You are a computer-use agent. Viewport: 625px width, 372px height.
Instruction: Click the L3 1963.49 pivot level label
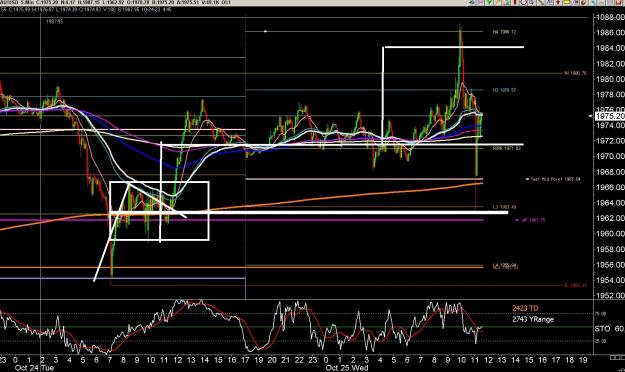click(504, 207)
